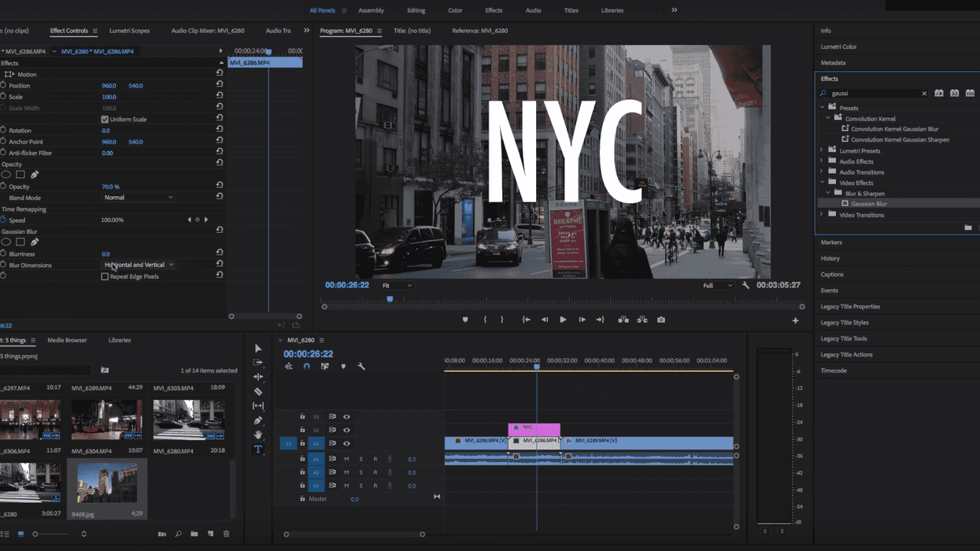Viewport: 980px width, 551px height.
Task: Click new bin icon in Project panel
Action: [x=194, y=534]
